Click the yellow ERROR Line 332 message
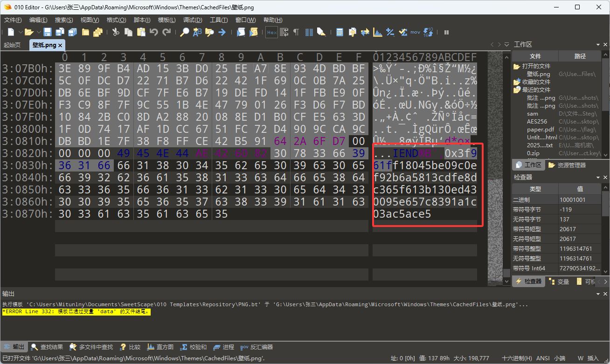 [x=76, y=311]
